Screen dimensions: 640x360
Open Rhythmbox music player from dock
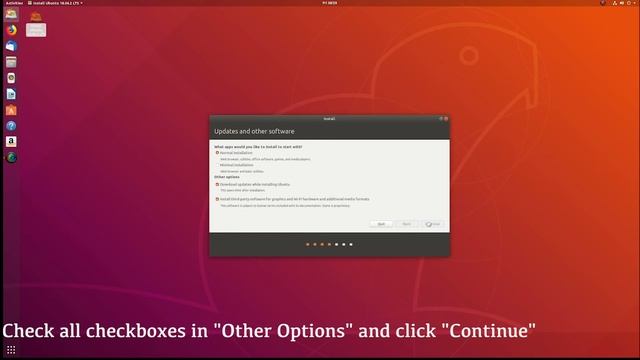[11, 78]
